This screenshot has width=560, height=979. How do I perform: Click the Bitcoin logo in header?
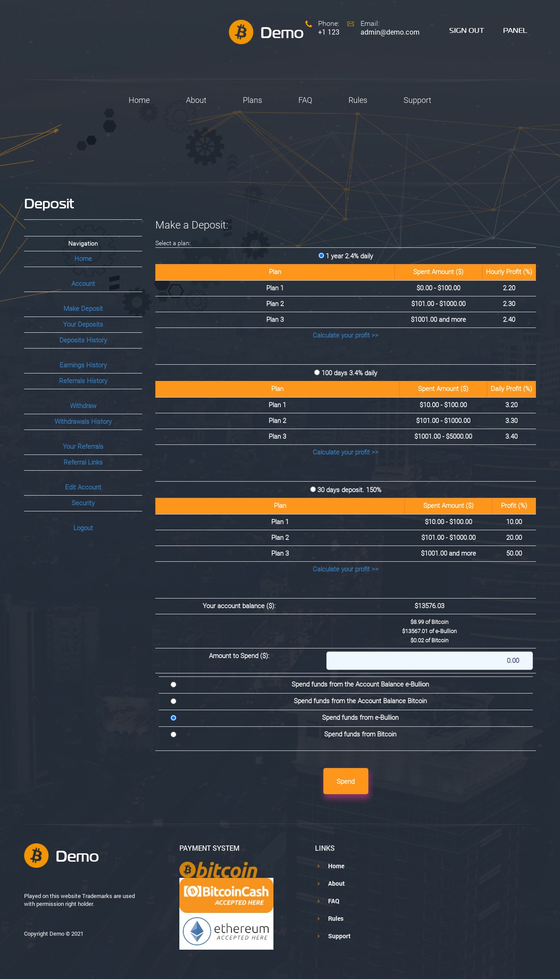click(241, 32)
